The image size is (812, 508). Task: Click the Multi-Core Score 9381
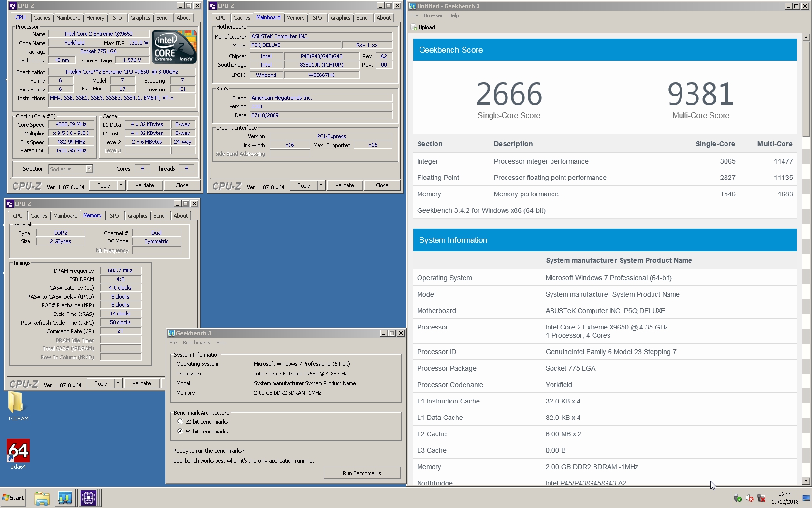click(700, 94)
